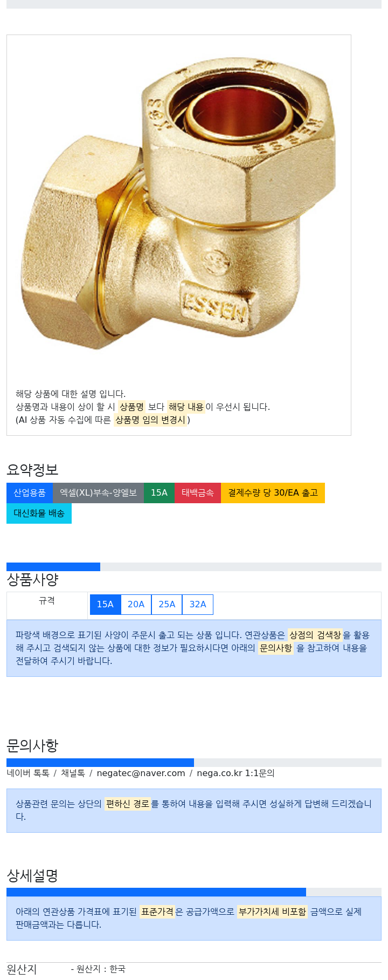Image resolution: width=388 pixels, height=980 pixels.
Task: Select the 20A size option
Action: (x=136, y=605)
